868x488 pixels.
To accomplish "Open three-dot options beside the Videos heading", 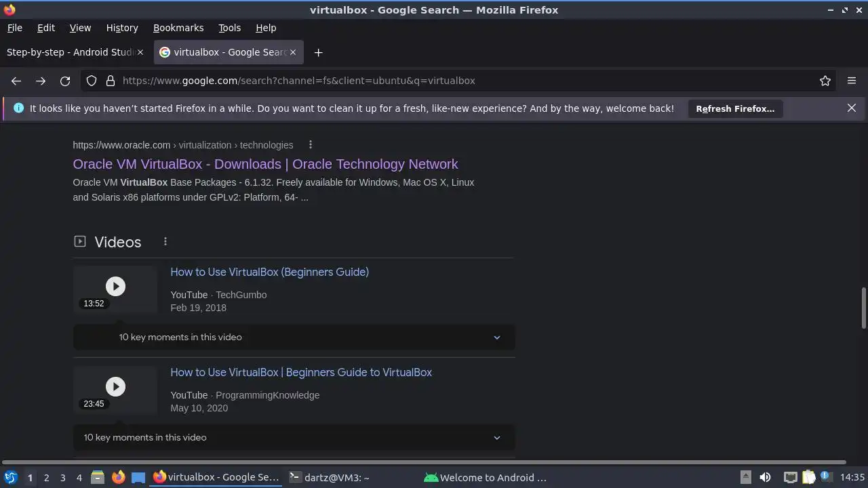I will pos(165,242).
